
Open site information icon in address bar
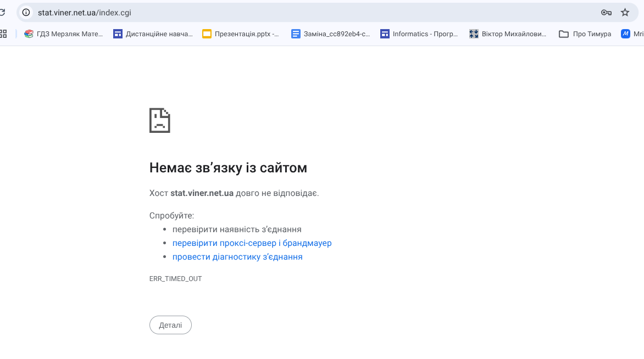coord(26,12)
